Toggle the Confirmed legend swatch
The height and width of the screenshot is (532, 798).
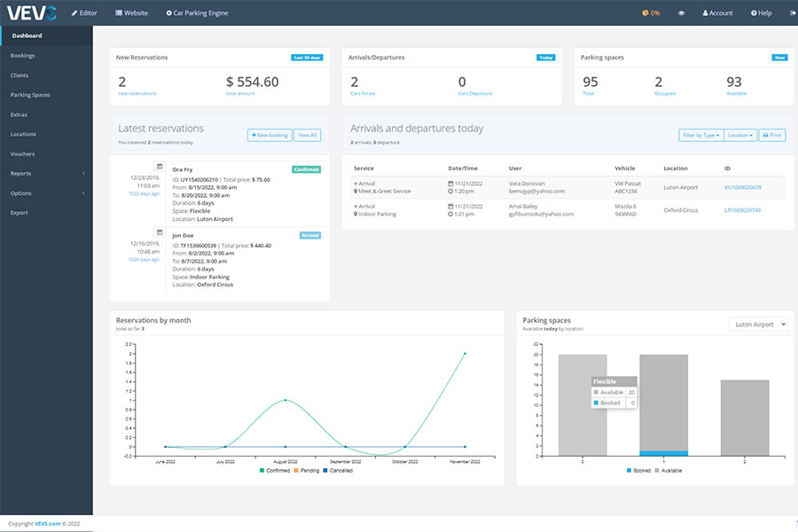coord(262,471)
